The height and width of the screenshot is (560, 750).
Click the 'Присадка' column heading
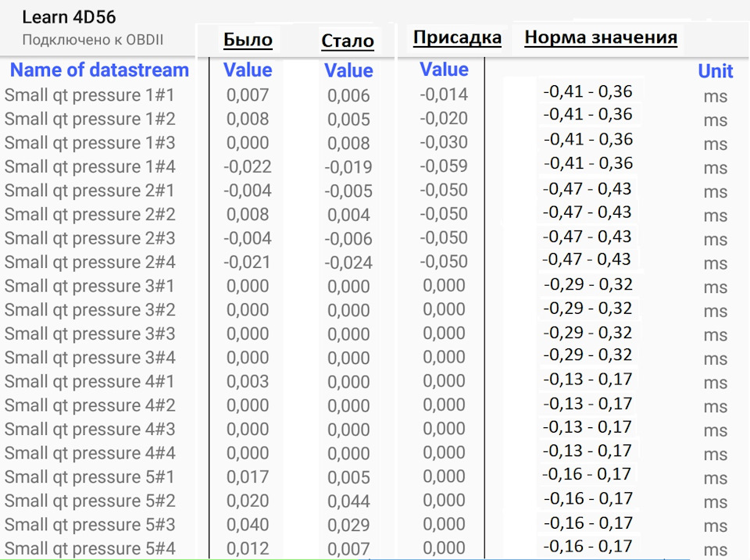click(x=457, y=37)
